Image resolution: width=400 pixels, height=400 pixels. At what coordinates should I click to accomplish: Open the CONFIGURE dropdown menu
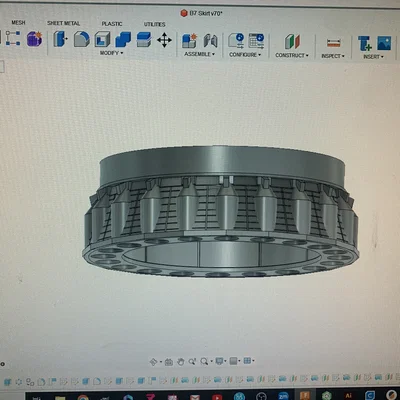click(x=245, y=55)
